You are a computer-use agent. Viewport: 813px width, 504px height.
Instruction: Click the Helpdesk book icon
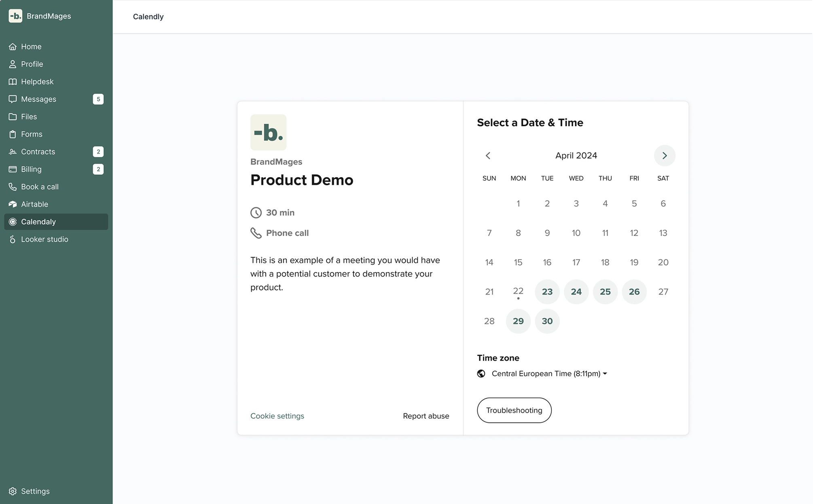(x=13, y=81)
